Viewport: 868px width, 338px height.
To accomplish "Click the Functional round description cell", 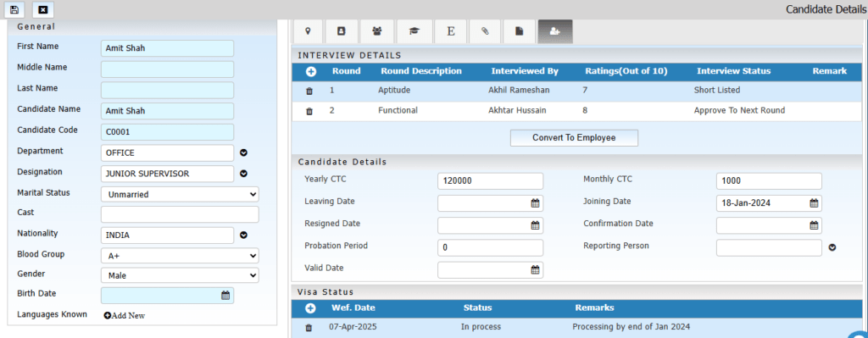I will click(x=398, y=111).
